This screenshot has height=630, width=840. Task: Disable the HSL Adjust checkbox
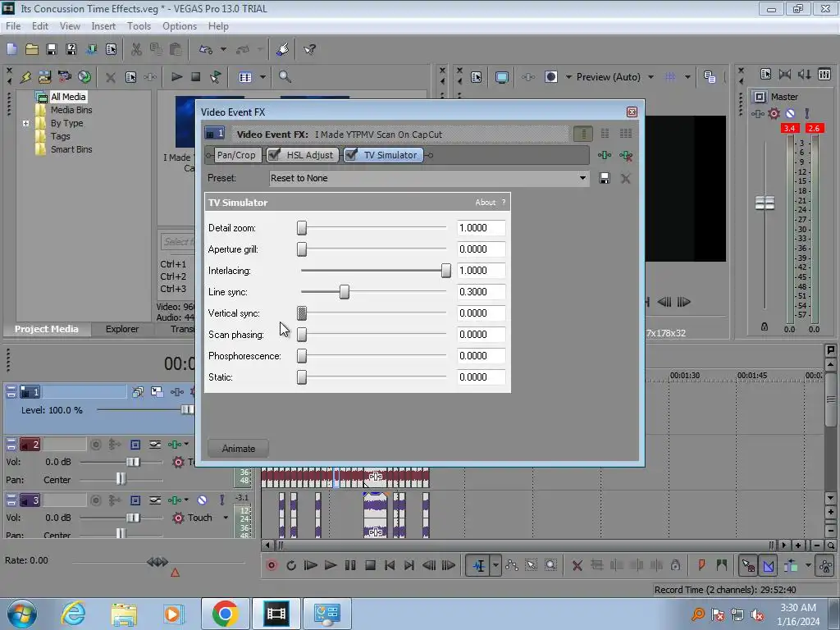coord(274,155)
